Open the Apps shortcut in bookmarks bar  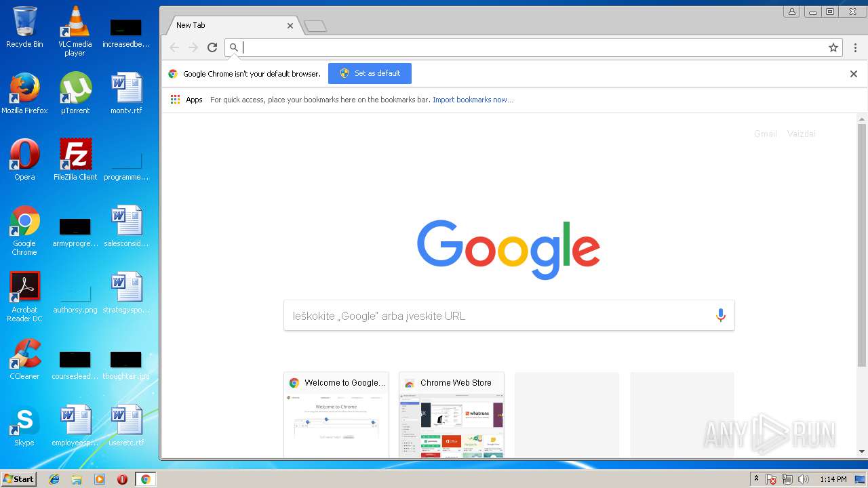(186, 100)
